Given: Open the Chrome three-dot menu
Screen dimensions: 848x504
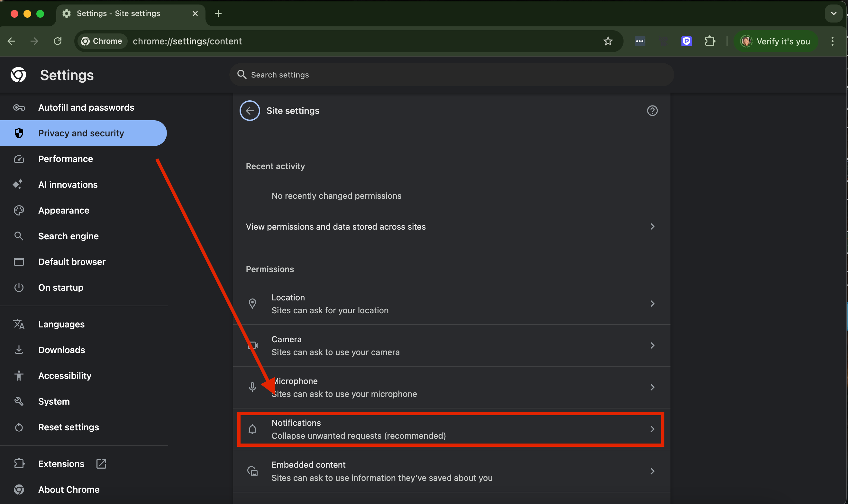Looking at the screenshot, I should pyautogui.click(x=832, y=41).
